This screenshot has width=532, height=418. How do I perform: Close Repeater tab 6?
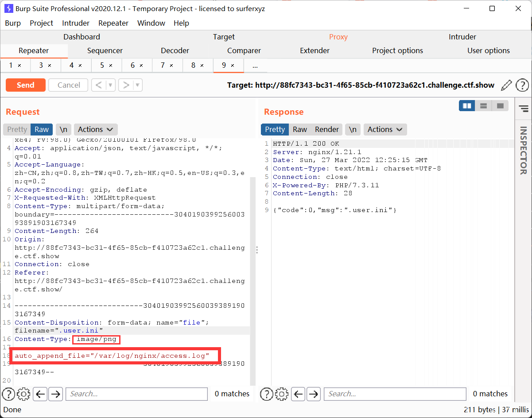pyautogui.click(x=141, y=66)
